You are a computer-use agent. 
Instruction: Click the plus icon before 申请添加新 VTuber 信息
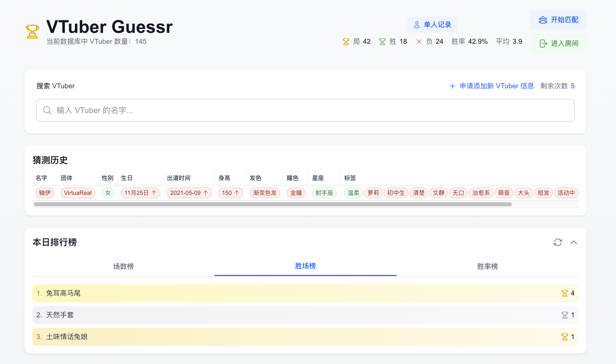tap(453, 86)
